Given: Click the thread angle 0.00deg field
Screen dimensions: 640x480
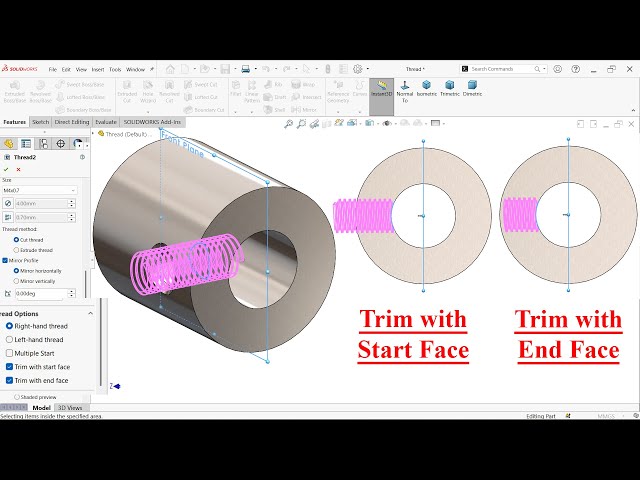Looking at the screenshot, I should coord(41,293).
